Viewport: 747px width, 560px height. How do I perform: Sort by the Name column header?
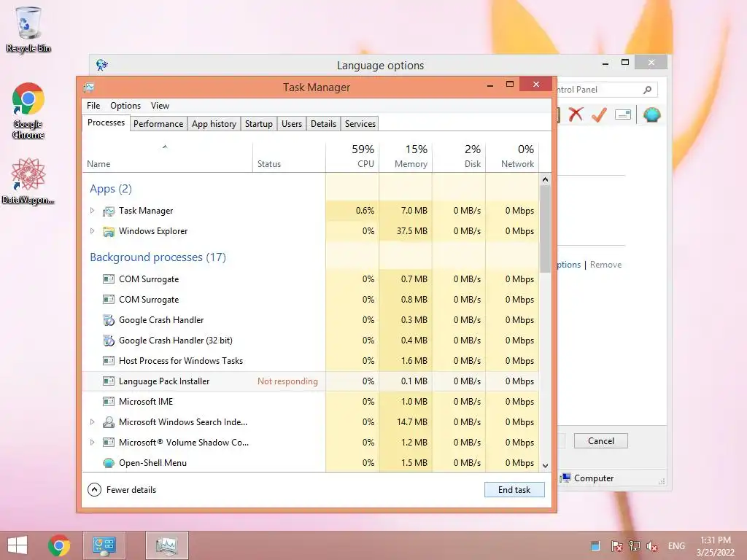point(167,157)
